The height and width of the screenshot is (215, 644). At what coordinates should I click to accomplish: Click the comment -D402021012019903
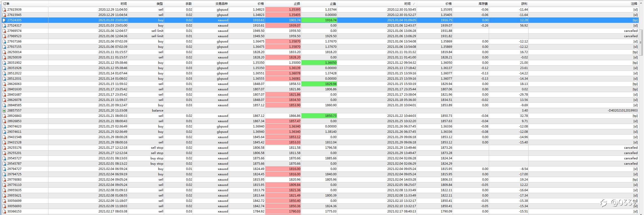point(623,111)
